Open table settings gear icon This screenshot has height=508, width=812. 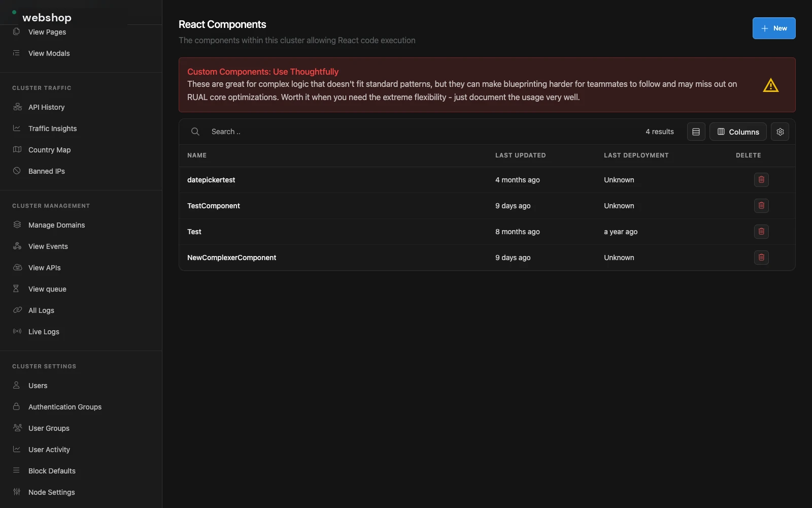point(780,132)
